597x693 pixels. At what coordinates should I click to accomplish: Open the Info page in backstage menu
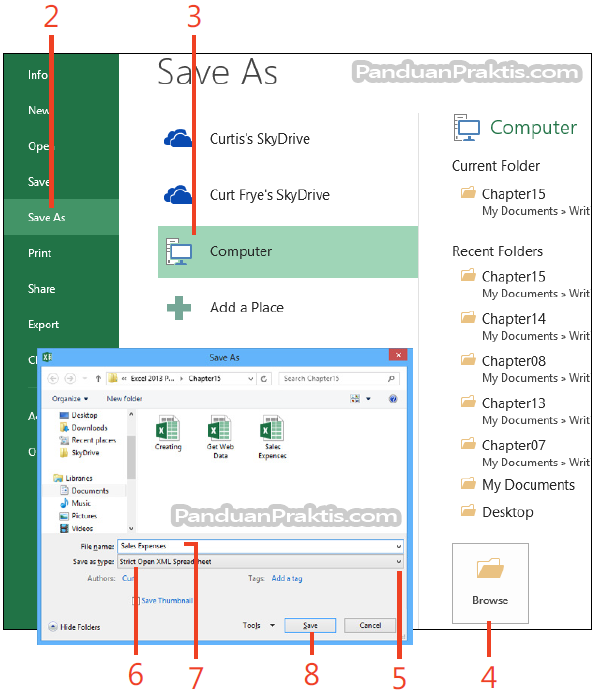point(38,75)
